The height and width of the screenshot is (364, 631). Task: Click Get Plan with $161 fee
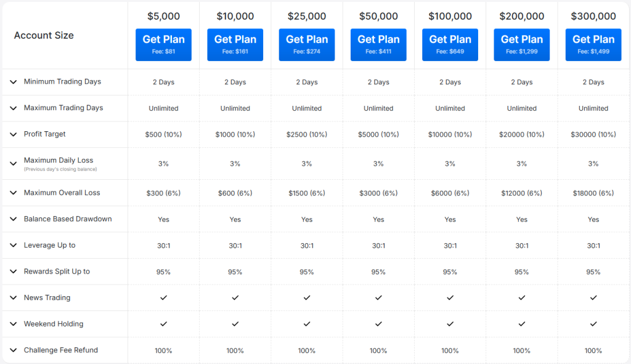pyautogui.click(x=235, y=44)
